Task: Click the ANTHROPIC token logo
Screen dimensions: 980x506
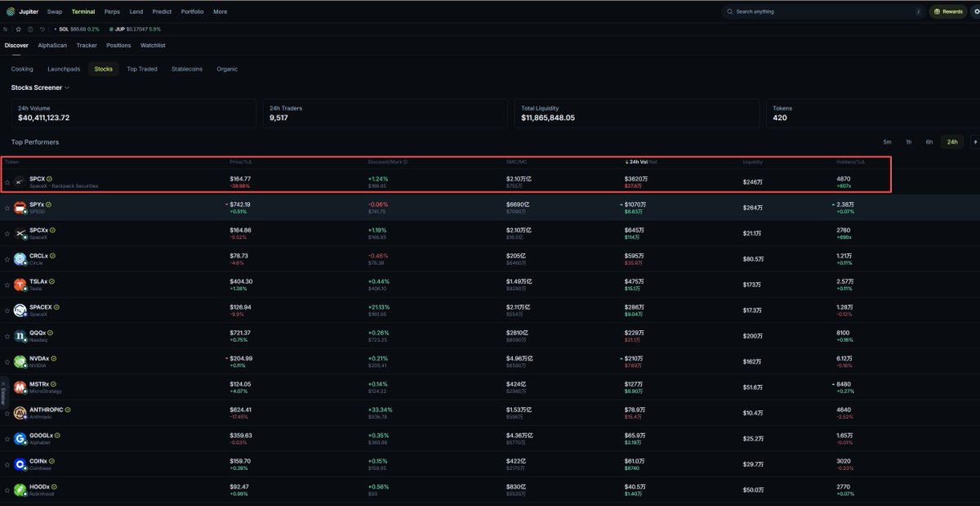Action: pyautogui.click(x=20, y=412)
